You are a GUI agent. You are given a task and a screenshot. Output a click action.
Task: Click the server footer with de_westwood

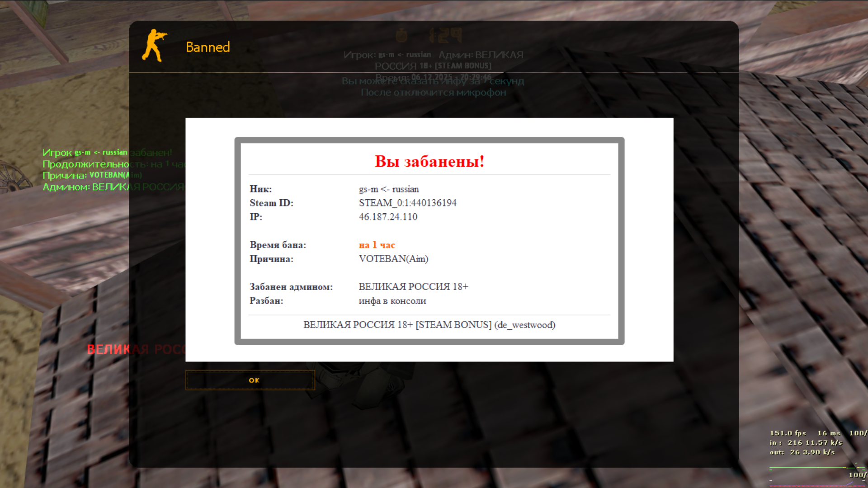429,325
